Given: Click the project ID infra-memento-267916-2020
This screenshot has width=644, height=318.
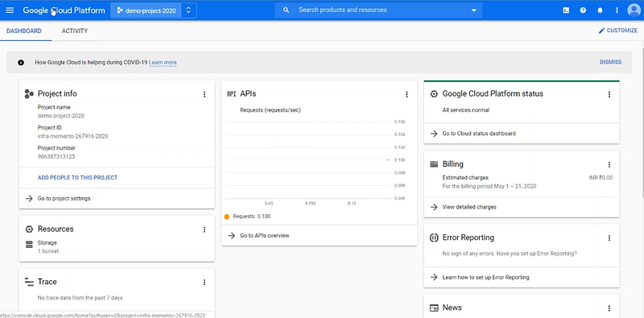Looking at the screenshot, I should click(x=72, y=136).
